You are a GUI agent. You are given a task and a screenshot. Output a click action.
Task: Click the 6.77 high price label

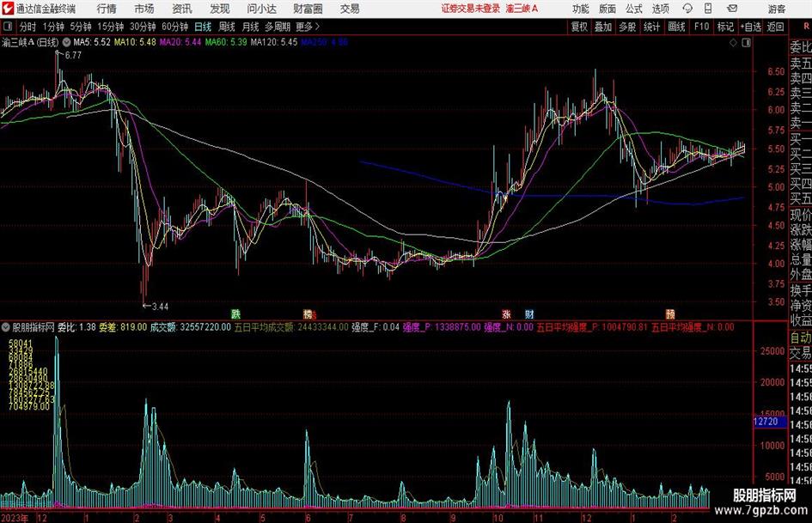[x=73, y=56]
